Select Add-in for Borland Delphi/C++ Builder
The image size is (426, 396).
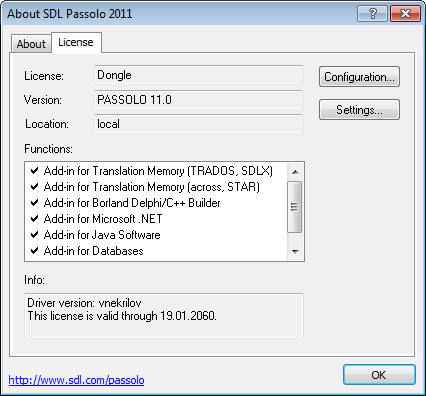(x=156, y=203)
